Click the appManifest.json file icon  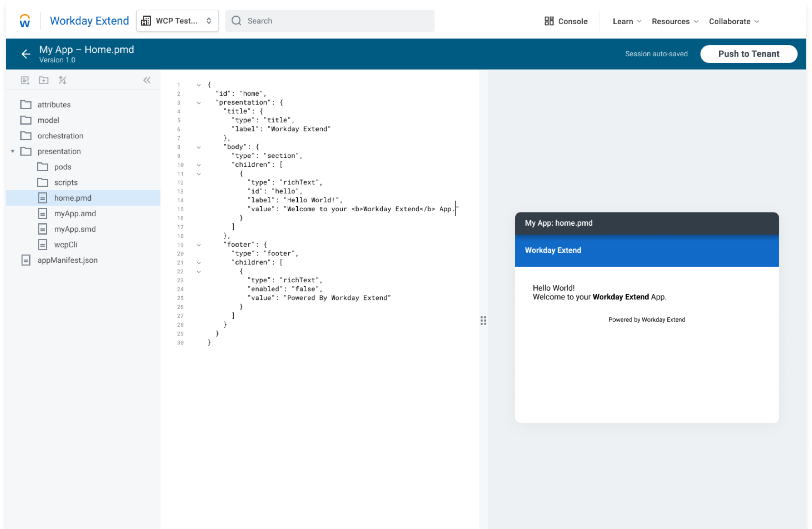(x=26, y=260)
